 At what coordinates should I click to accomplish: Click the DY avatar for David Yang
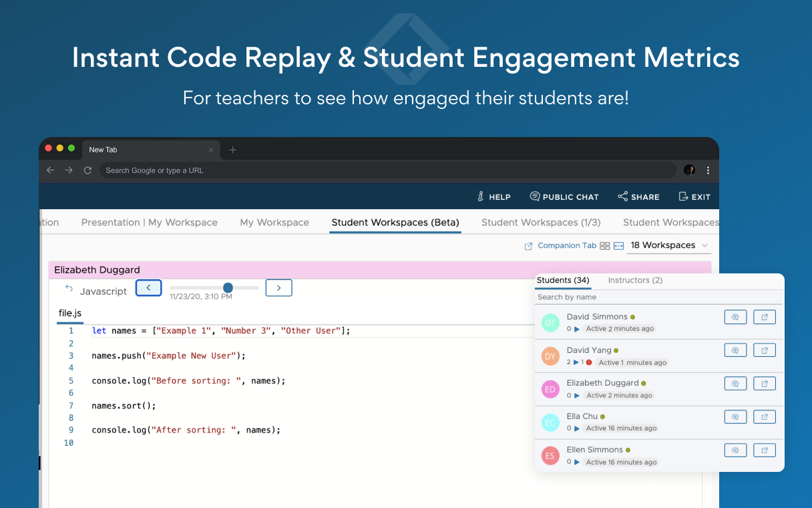(550, 356)
